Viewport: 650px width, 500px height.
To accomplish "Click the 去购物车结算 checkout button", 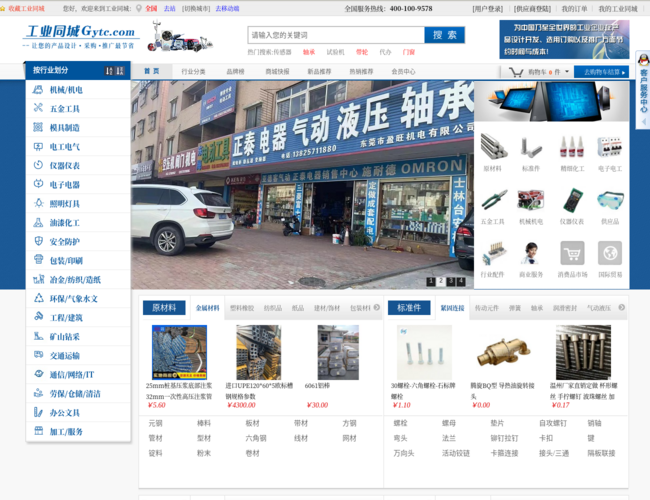I will pyautogui.click(x=602, y=72).
